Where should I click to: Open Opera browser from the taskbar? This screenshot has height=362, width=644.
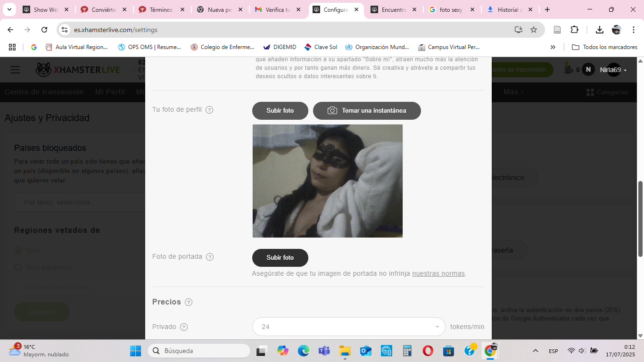pyautogui.click(x=428, y=351)
